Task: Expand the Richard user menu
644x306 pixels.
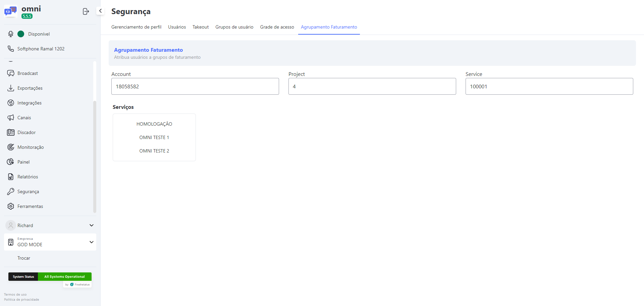Action: 91,225
